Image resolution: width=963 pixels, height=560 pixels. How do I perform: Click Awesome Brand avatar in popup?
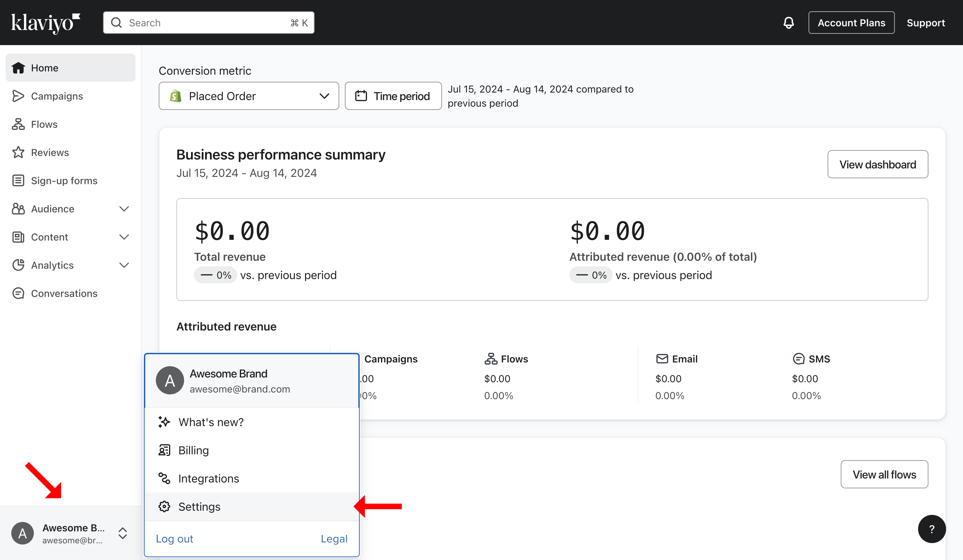coord(170,381)
